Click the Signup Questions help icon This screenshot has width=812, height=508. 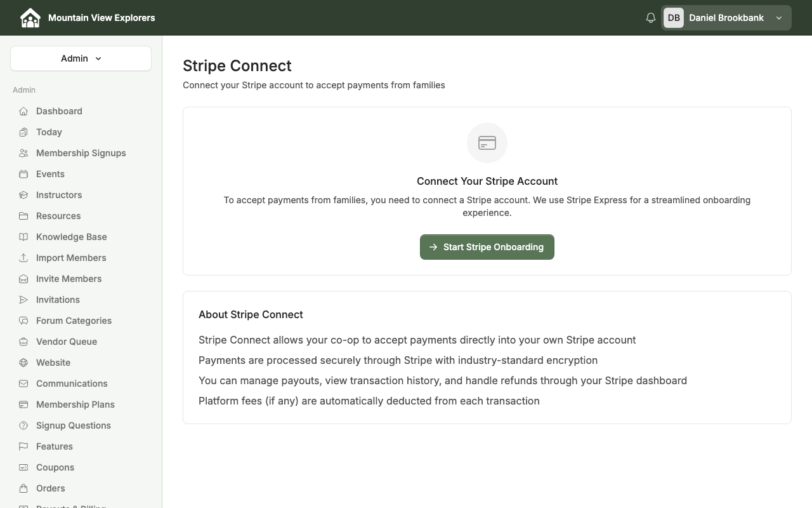pos(23,425)
